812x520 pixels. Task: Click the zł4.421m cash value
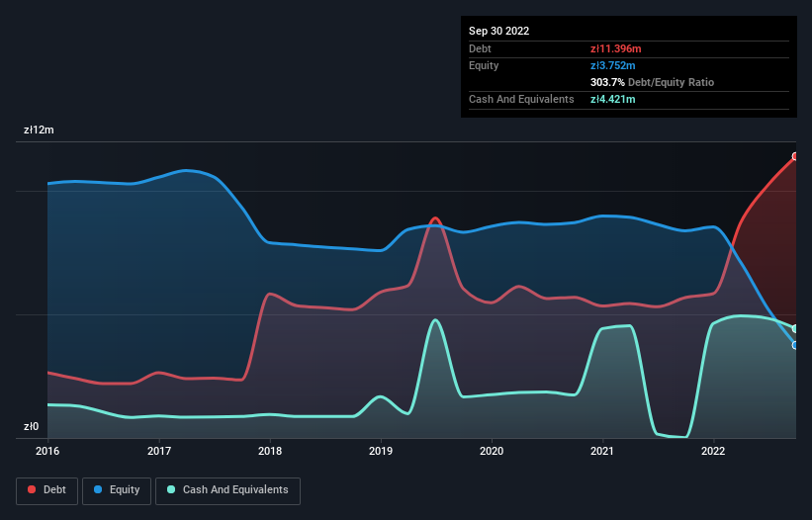(x=612, y=99)
